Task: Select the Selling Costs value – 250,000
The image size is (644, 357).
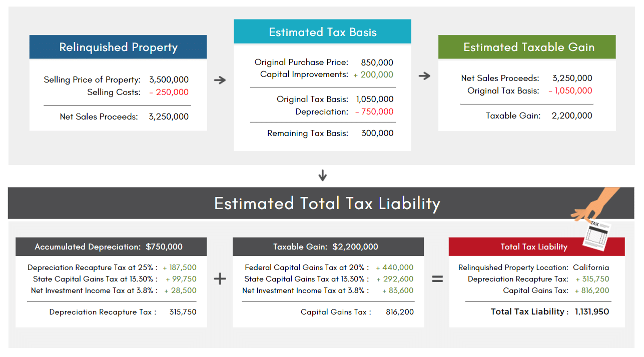Action: [169, 92]
